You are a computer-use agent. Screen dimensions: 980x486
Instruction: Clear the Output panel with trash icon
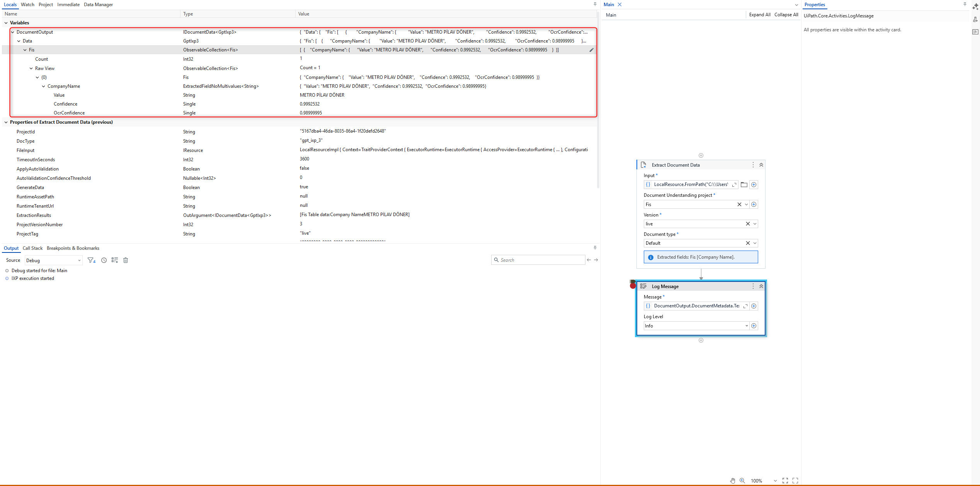point(126,260)
